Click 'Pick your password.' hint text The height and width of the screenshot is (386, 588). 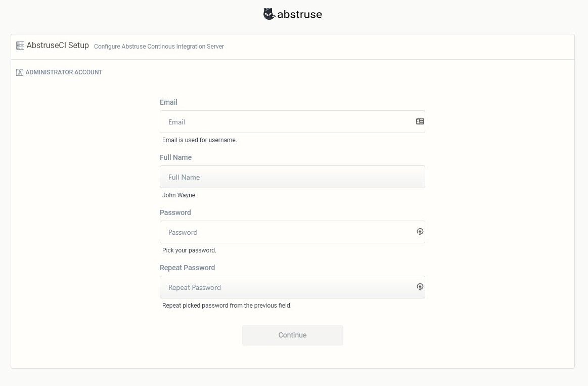point(189,250)
